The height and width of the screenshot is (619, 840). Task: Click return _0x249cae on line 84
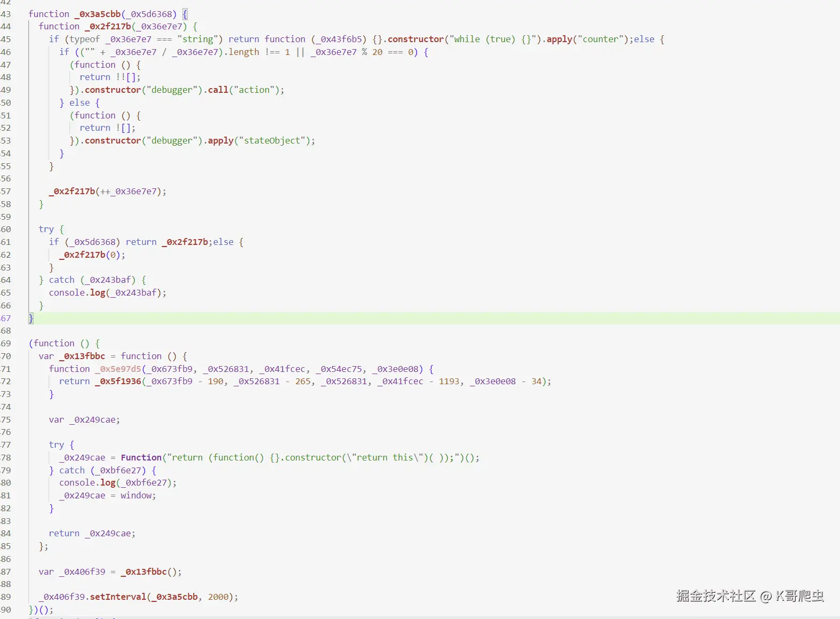point(90,533)
